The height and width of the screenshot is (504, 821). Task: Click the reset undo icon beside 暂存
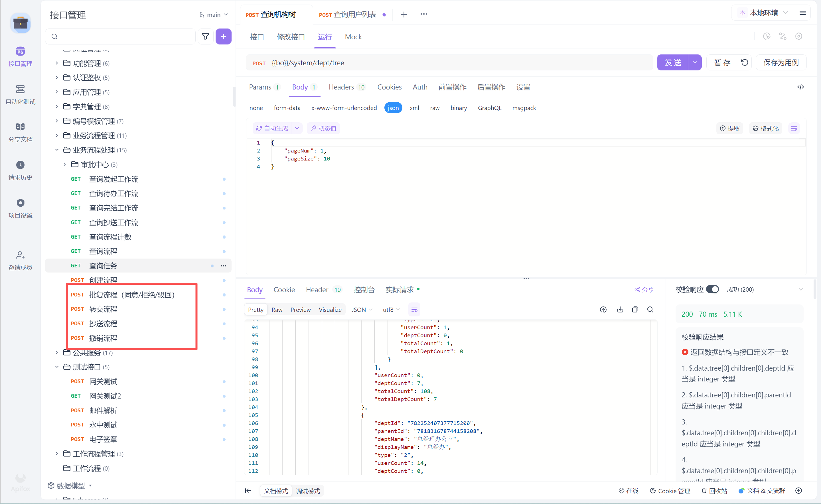coord(745,62)
